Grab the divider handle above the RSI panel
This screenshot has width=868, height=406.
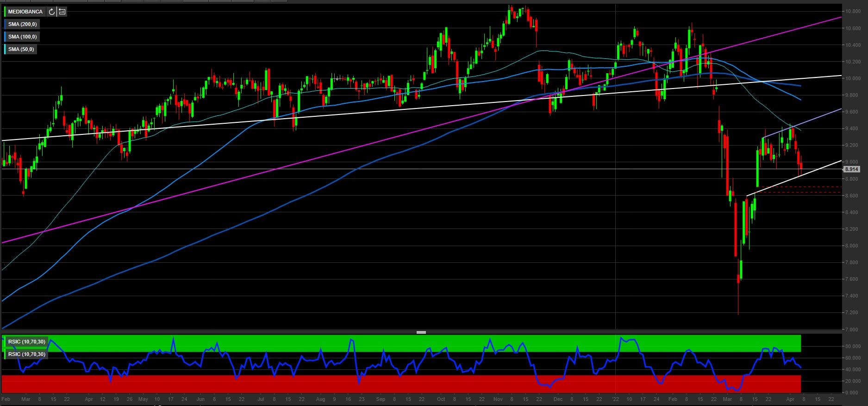421,332
